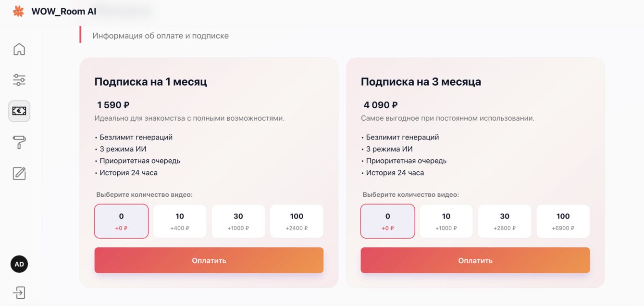Select 0 videos in 1-month plan

tap(121, 221)
